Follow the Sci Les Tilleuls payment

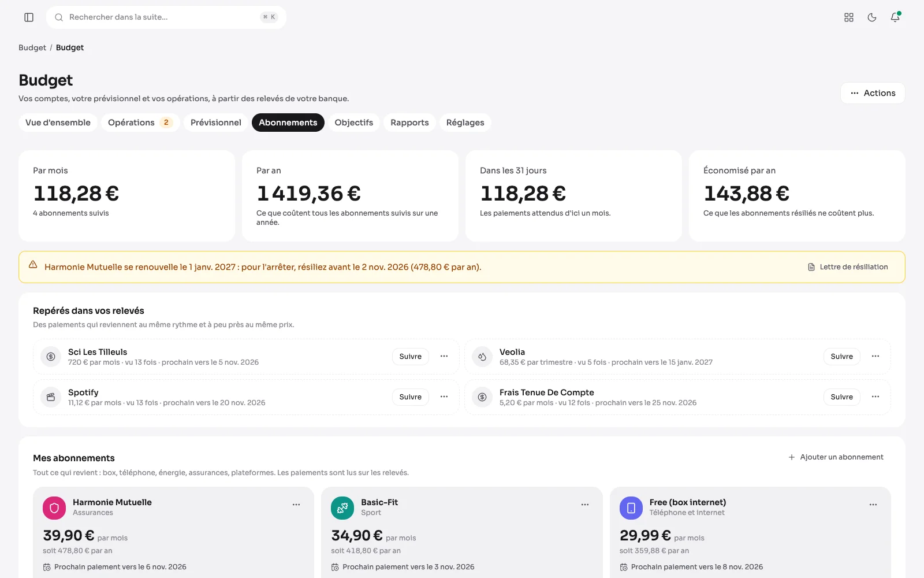411,357
